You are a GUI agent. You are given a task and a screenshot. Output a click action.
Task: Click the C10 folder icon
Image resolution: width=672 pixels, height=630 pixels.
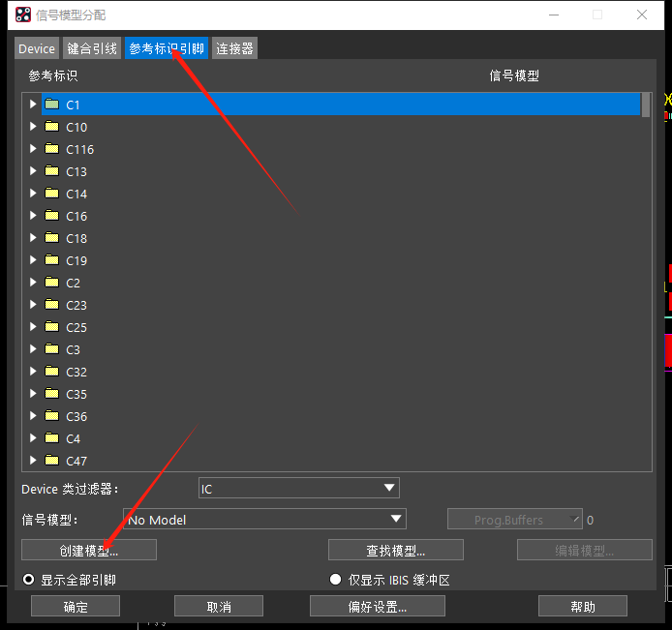(x=52, y=127)
